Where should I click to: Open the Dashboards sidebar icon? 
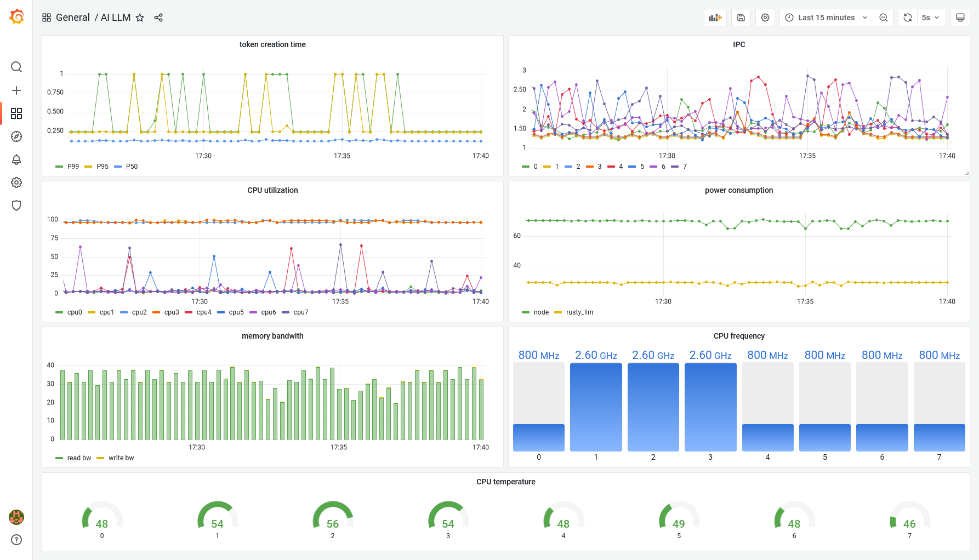point(16,113)
